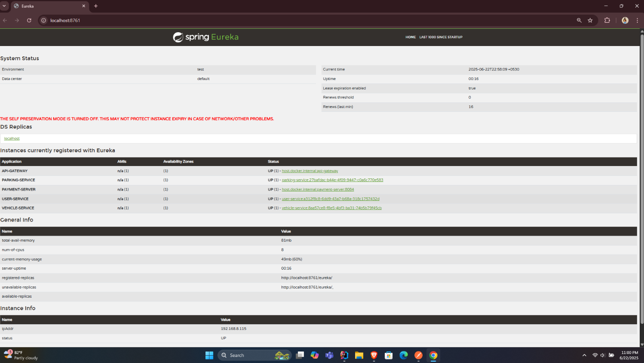Viewport: 644px width, 363px height.
Task: Launch Brave browser from the taskbar
Action: [x=374, y=355]
